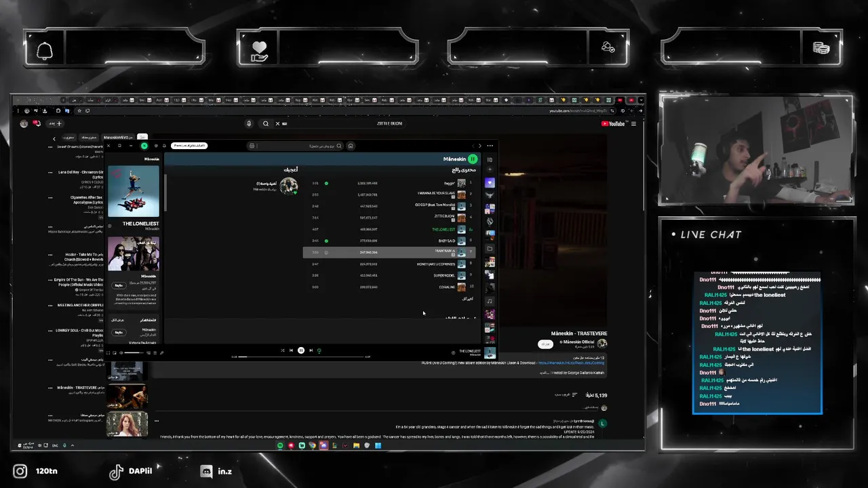Open maneskin.lnk.to description link
868x488 pixels.
point(571,363)
